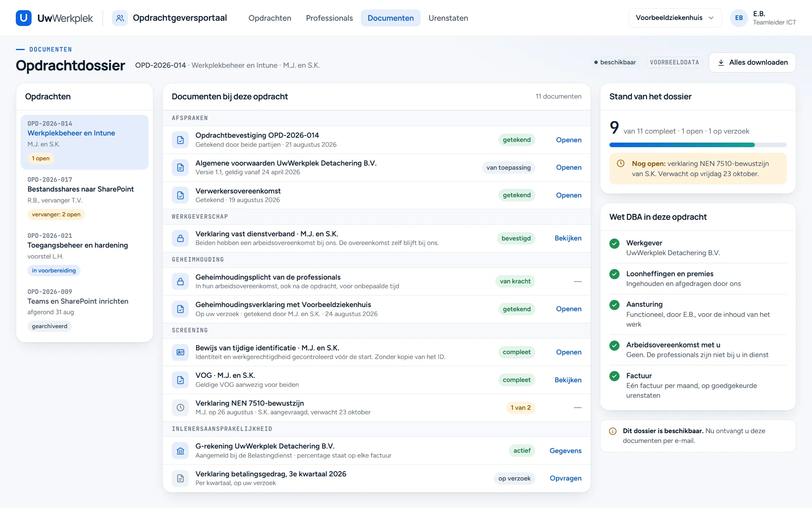Click ID card icon beside Bewijs van tijdige identificatie

(180, 352)
